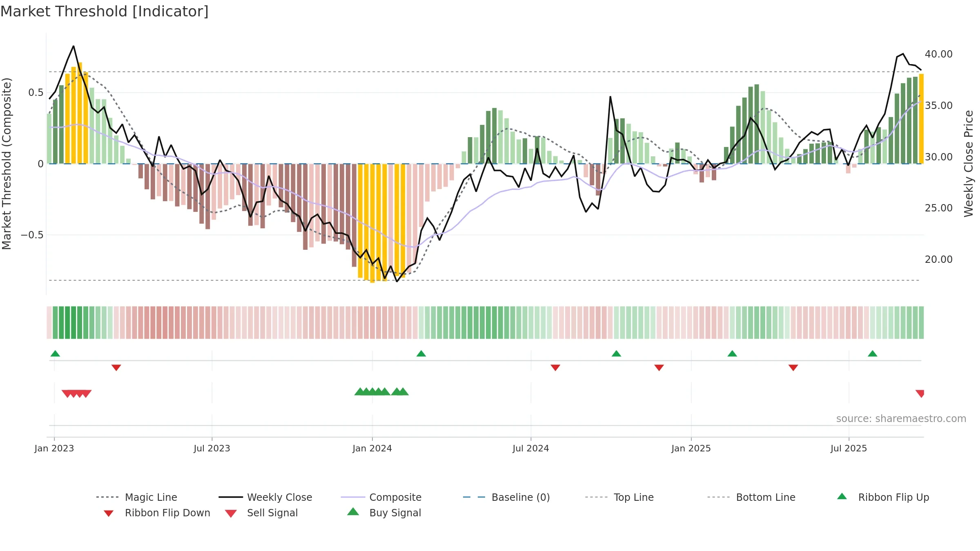980x551 pixels.
Task: Click the −0.5 composite axis label
Action: [x=32, y=235]
